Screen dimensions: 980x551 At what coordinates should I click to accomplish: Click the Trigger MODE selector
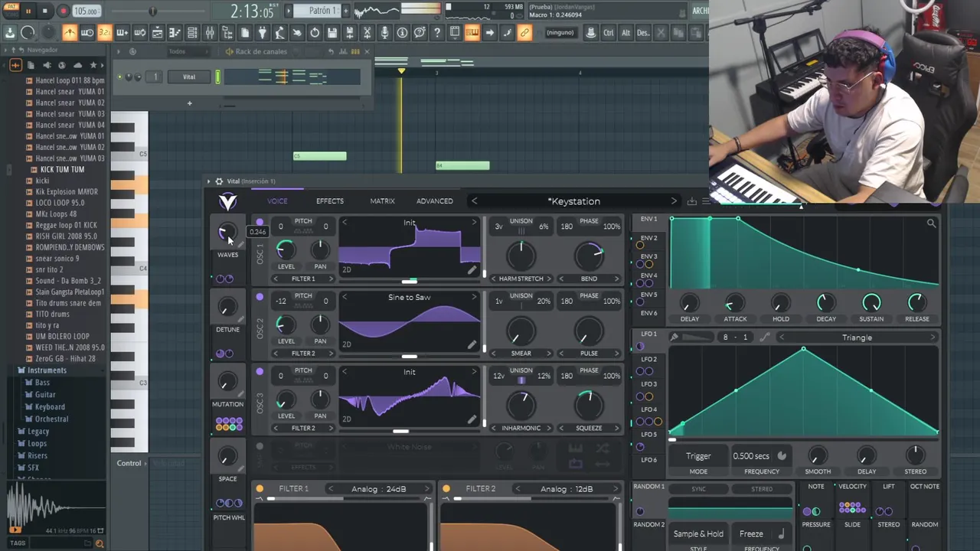(698, 456)
